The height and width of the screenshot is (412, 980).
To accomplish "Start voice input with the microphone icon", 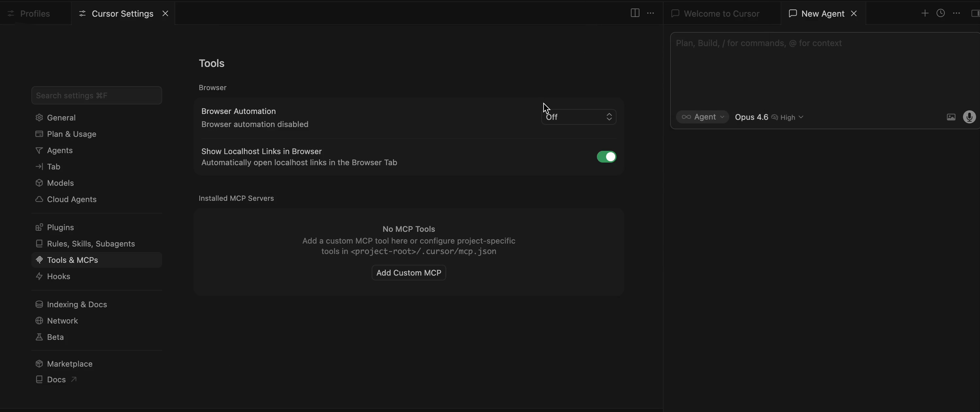I will click(x=969, y=117).
